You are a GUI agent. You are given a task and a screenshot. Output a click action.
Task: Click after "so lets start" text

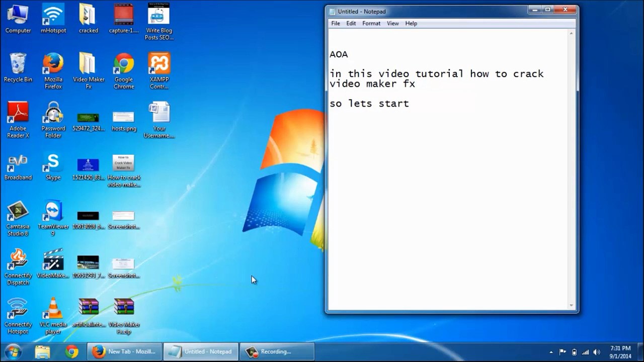point(411,104)
